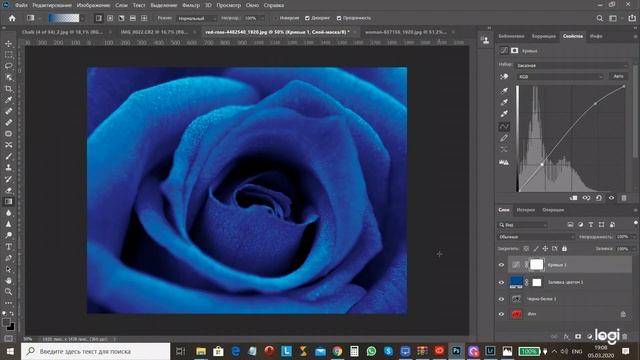The height and width of the screenshot is (360, 640).
Task: Click the Windows taskbar search field
Action: (96, 351)
